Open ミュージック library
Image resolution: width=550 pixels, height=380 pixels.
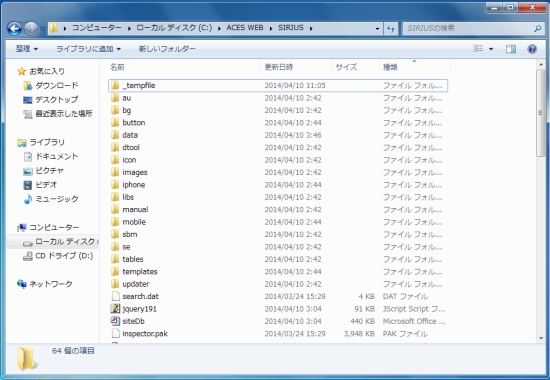[x=51, y=199]
